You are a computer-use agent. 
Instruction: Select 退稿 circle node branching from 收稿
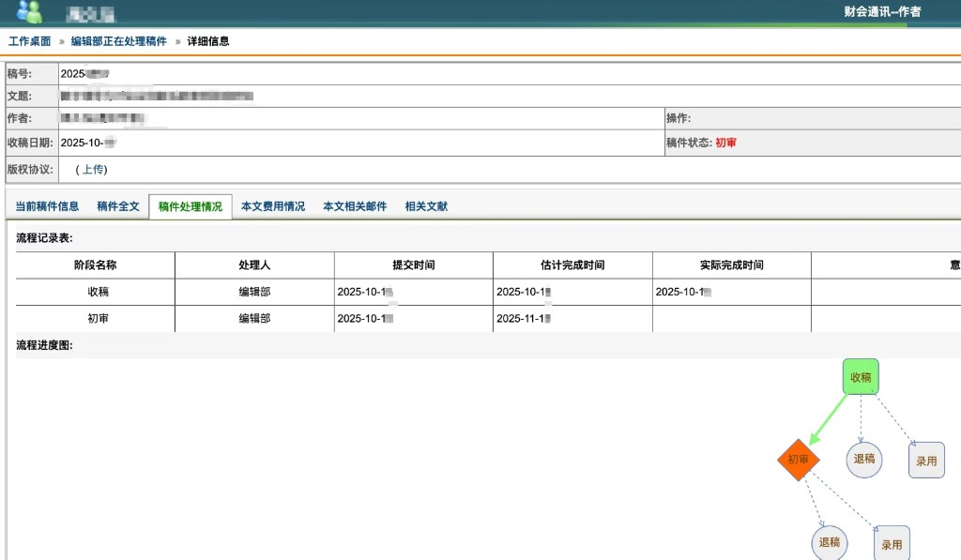[864, 459]
